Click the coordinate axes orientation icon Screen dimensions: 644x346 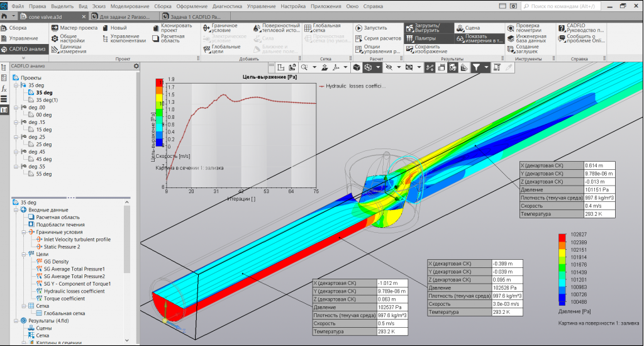(336, 67)
